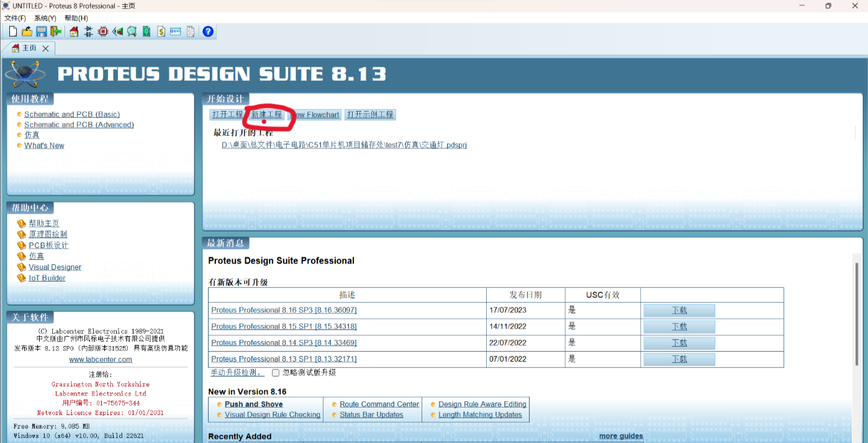Open recent project 交通灯.pdsprj
868x443 pixels.
coord(344,145)
